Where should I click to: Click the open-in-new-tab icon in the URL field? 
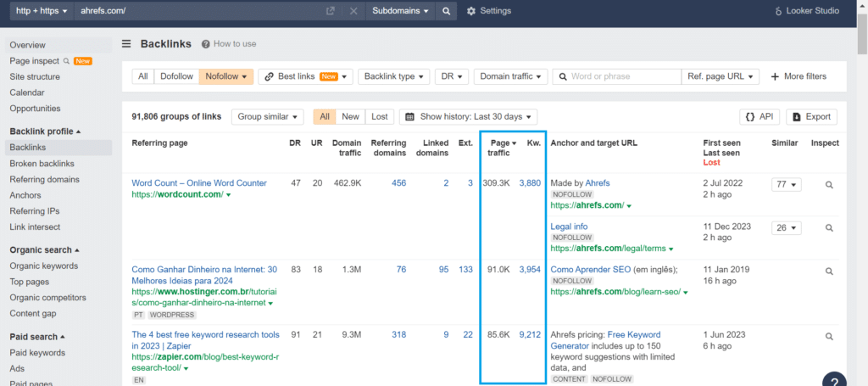[331, 11]
